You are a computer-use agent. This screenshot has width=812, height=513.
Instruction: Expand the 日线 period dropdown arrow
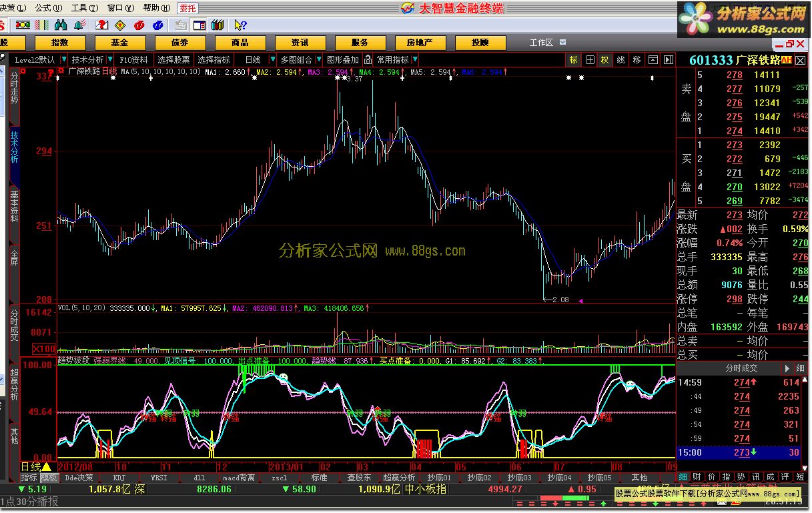[274, 59]
